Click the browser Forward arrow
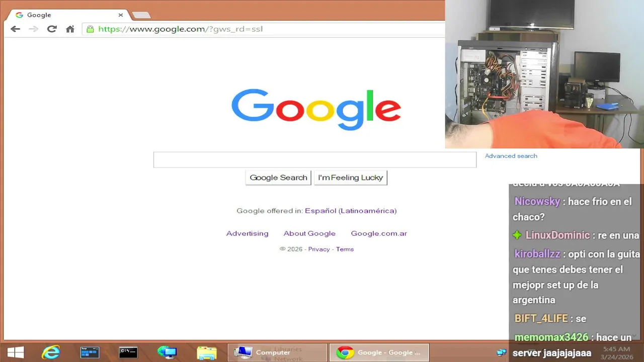 tap(34, 29)
